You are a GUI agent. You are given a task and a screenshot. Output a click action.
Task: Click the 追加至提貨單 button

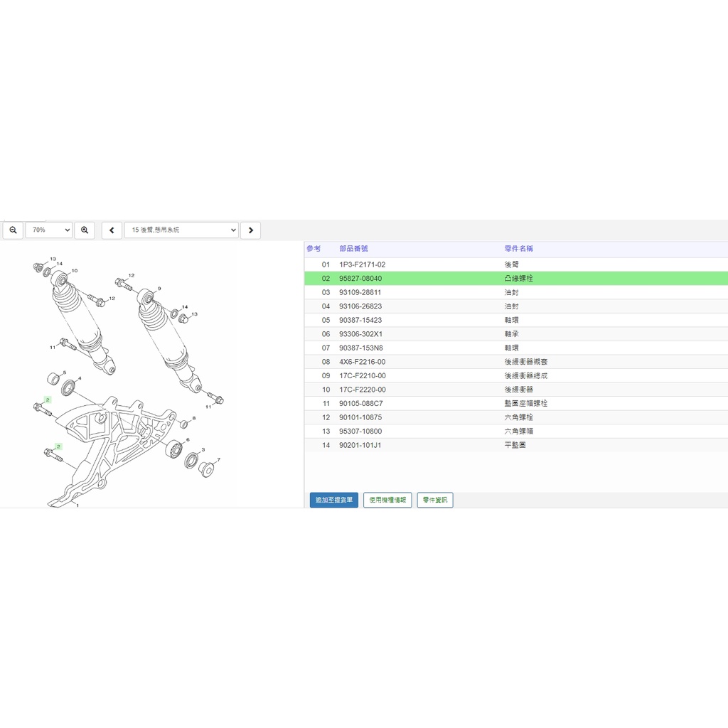(x=334, y=500)
